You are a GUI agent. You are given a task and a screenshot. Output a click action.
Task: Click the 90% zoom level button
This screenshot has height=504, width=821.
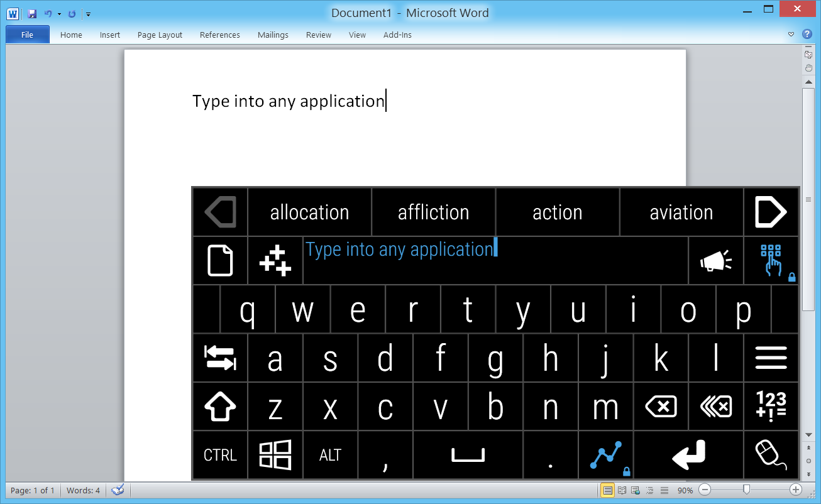[685, 490]
